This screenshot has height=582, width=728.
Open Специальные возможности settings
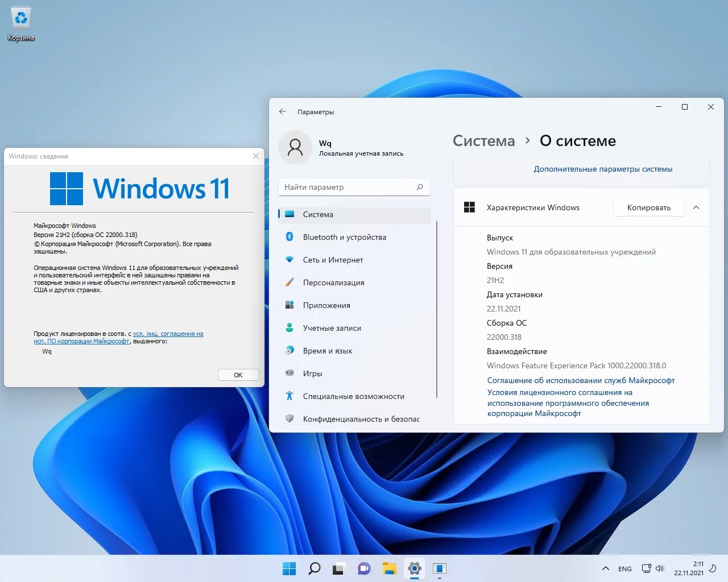pos(354,396)
